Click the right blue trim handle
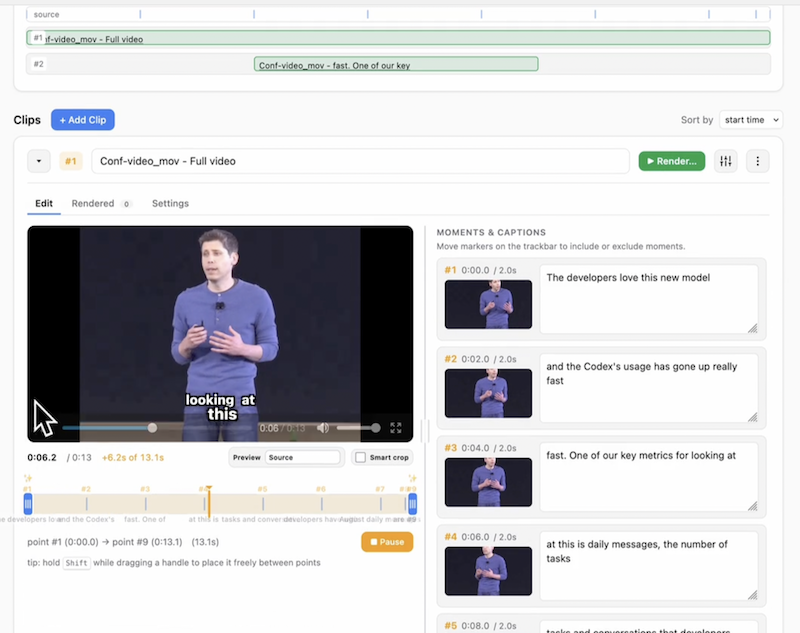Viewport: 800px width, 633px height. pos(412,504)
